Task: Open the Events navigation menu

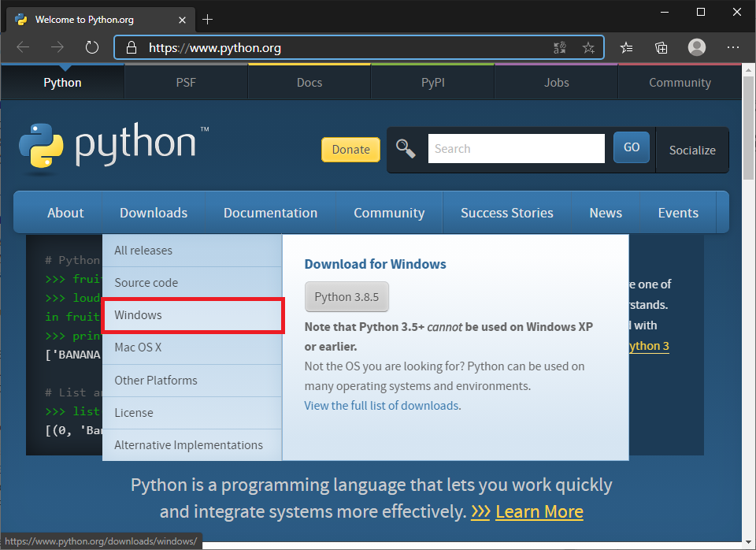Action: (x=678, y=213)
